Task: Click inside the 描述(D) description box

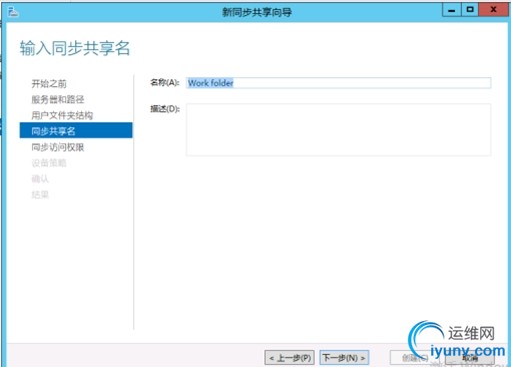Action: point(338,129)
